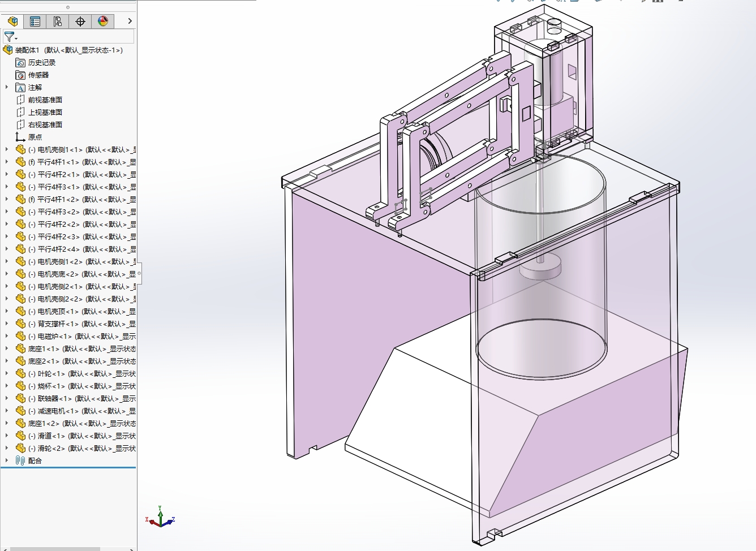Select the 装配体1 root assembly icon

tap(8, 50)
